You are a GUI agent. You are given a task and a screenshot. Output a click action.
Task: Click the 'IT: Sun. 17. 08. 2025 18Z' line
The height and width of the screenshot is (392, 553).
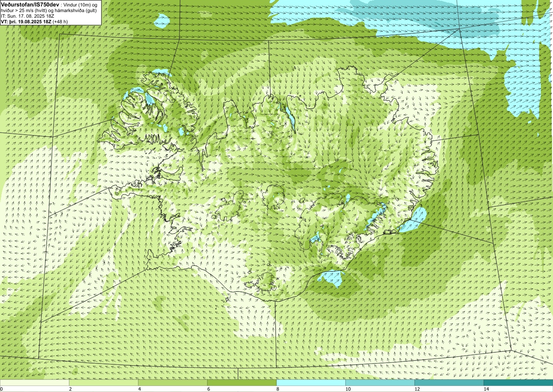pyautogui.click(x=28, y=16)
